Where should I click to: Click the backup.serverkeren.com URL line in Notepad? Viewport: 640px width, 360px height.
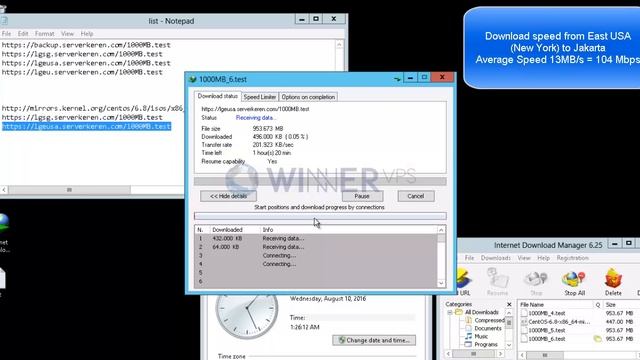pyautogui.click(x=86, y=45)
